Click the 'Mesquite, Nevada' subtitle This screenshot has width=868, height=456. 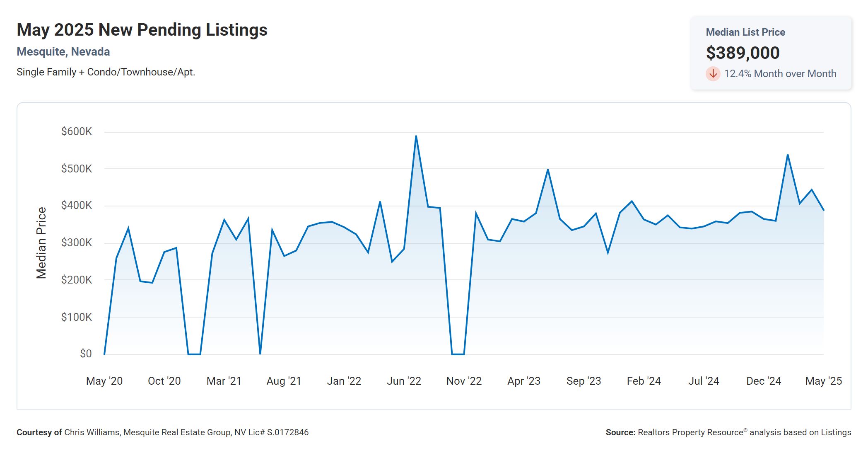click(x=63, y=52)
